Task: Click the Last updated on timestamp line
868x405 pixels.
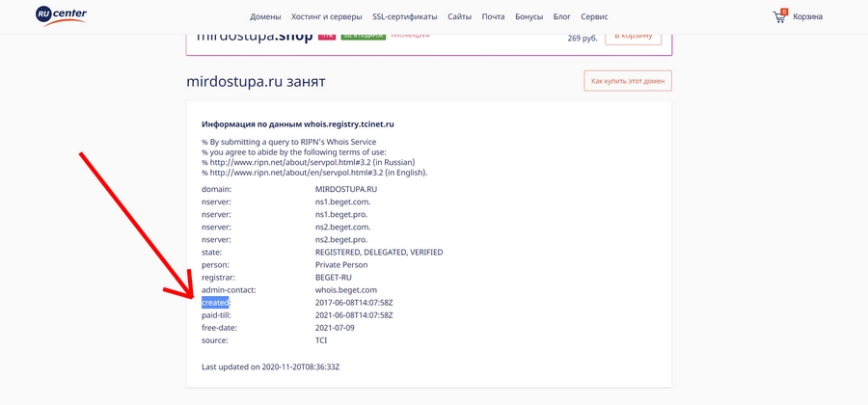Action: click(271, 366)
